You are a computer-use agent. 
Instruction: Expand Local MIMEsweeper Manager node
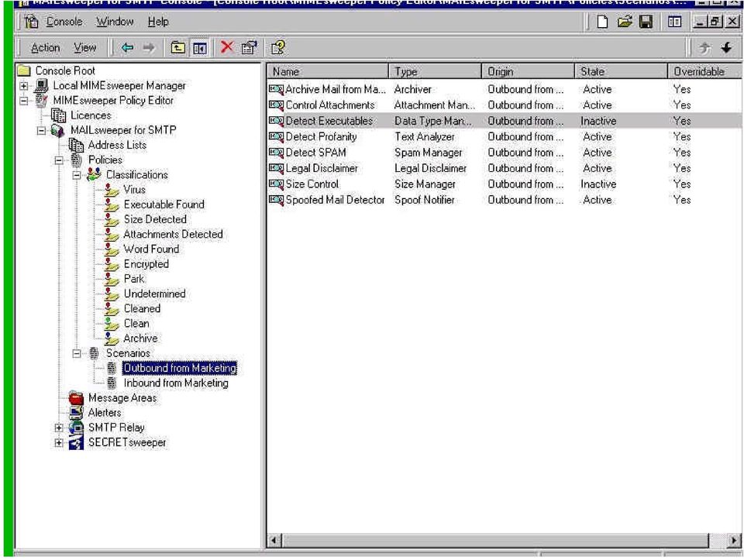coord(24,86)
